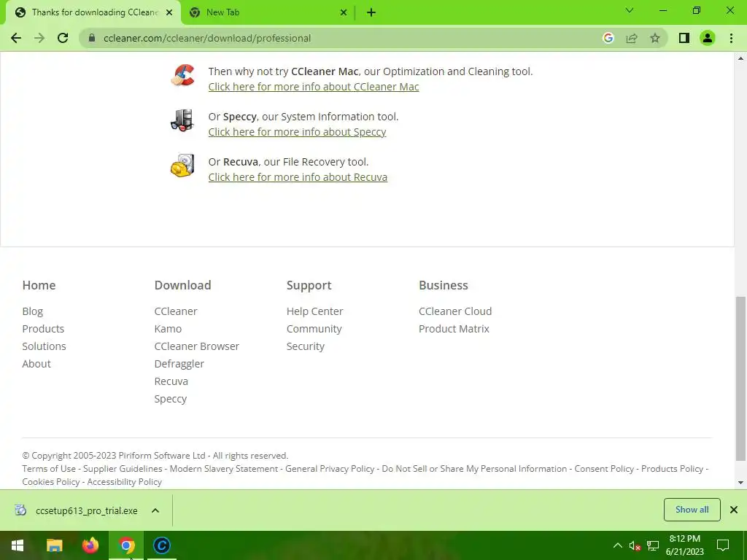Click the taskbar clock showing 8:12 PM
This screenshot has width=747, height=560.
click(684, 545)
